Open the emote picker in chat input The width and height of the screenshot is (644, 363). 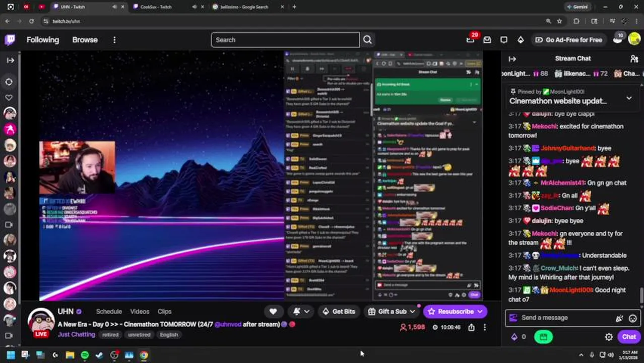pos(633,318)
